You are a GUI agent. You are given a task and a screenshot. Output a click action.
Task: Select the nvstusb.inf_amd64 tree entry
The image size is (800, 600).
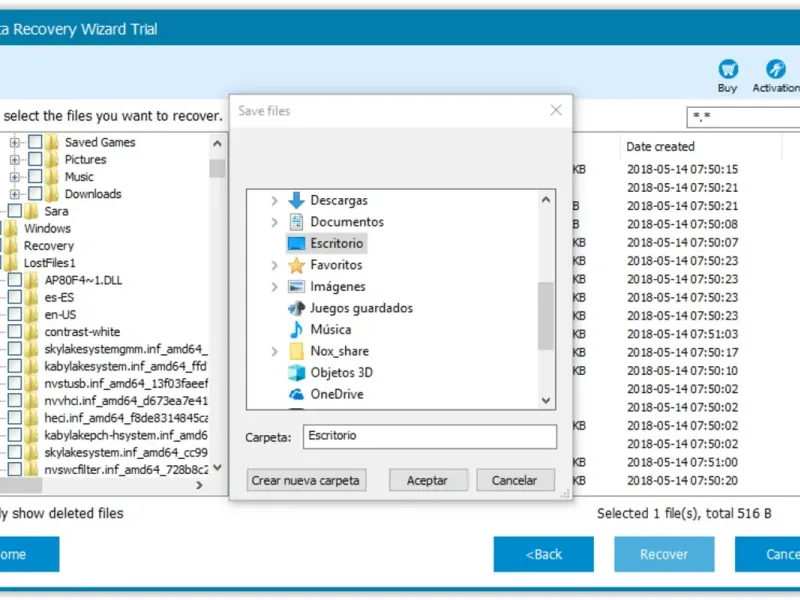[x=127, y=384]
